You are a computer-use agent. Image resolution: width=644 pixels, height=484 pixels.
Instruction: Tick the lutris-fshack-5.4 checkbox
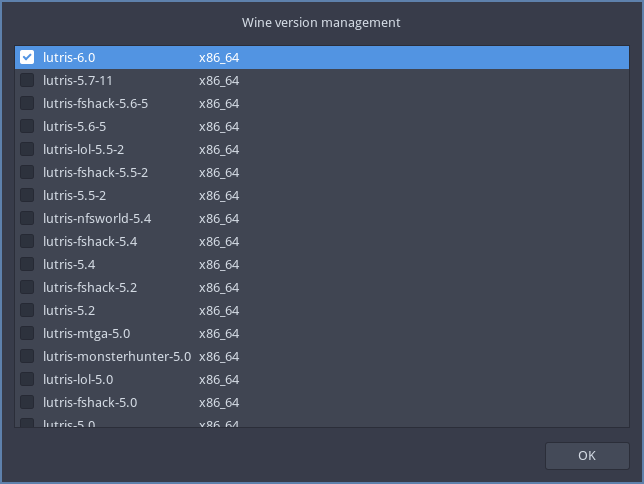click(x=27, y=241)
